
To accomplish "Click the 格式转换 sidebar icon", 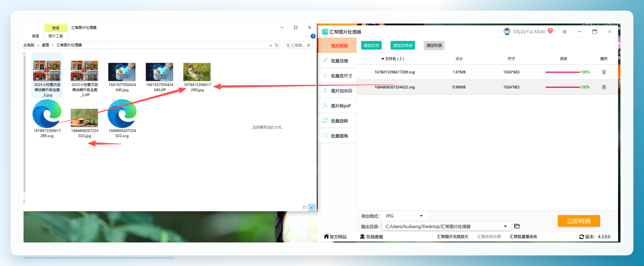I will coord(325,46).
